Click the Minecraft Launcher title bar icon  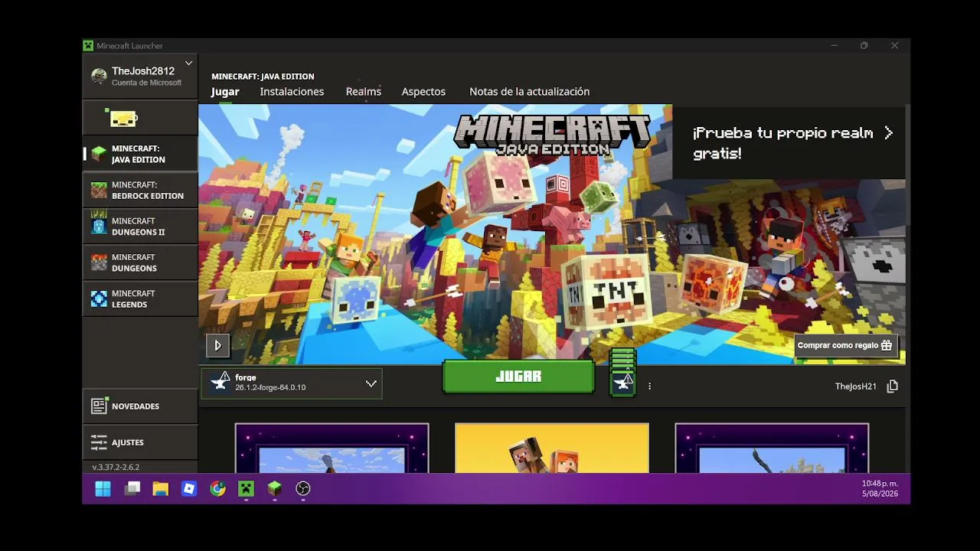point(88,46)
